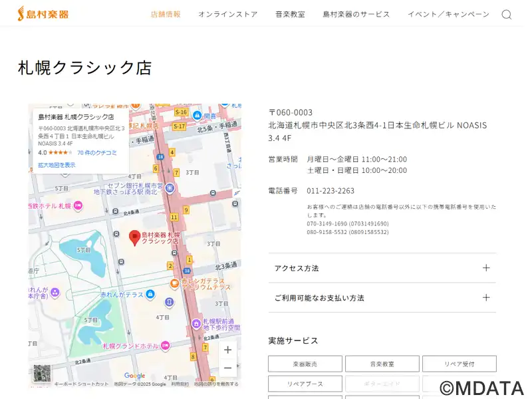Open the 音楽教室 item in the top navigation
This screenshot has height=399, width=532.
290,14
